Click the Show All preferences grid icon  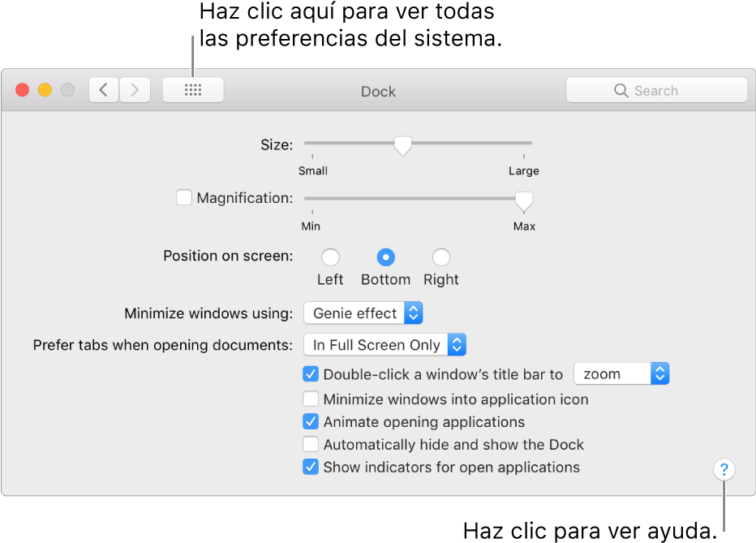(193, 89)
